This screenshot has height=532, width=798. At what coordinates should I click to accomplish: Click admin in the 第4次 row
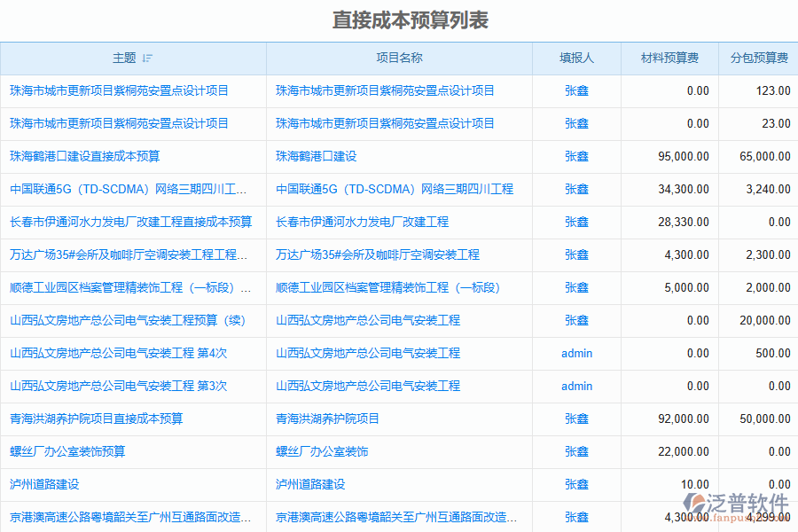(x=576, y=353)
